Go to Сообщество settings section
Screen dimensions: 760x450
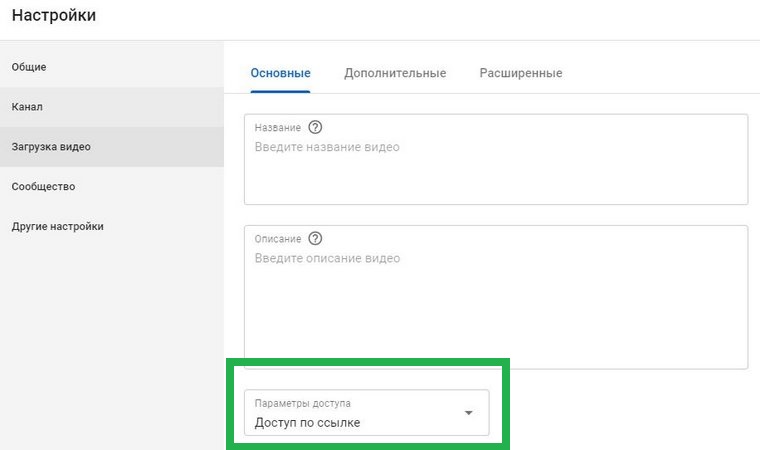(43, 187)
